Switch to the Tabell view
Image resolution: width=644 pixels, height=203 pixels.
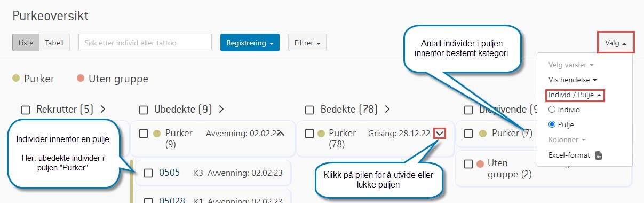[x=54, y=43]
